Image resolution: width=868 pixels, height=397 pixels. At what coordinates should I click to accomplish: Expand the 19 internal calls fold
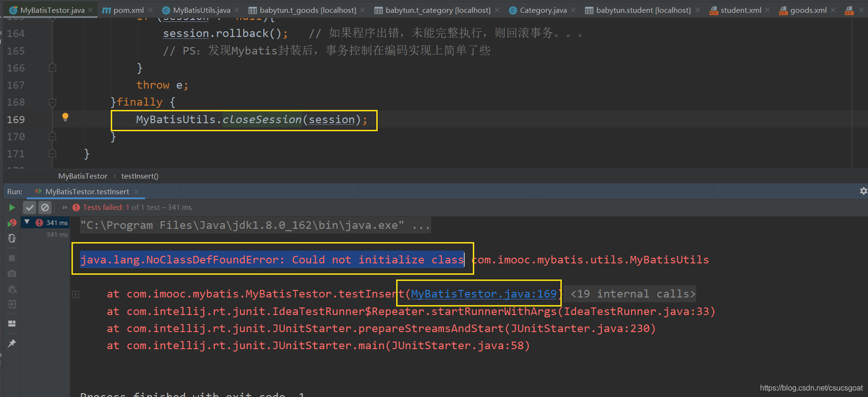[x=633, y=294]
